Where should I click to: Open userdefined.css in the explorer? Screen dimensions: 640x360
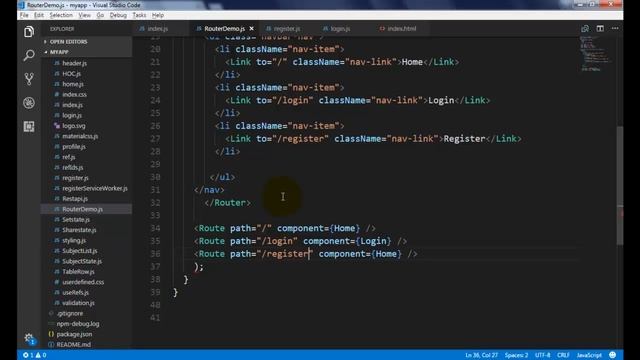tap(83, 282)
